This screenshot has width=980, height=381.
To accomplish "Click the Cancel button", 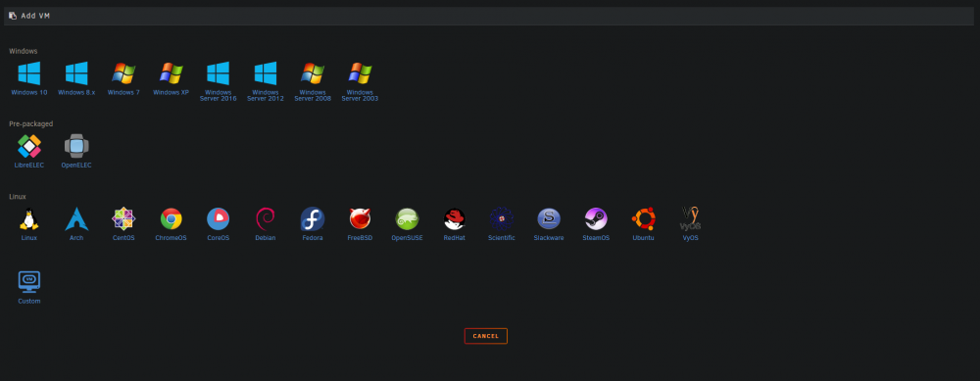I will (x=486, y=336).
